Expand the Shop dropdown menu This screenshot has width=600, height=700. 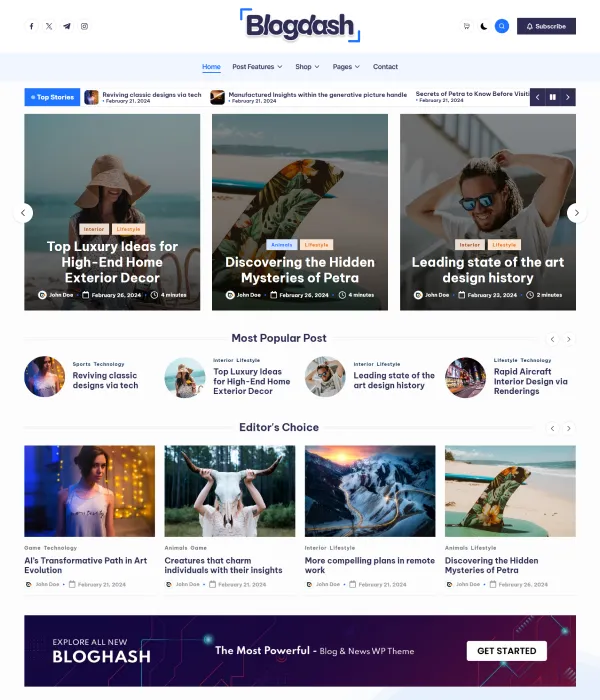pos(307,67)
